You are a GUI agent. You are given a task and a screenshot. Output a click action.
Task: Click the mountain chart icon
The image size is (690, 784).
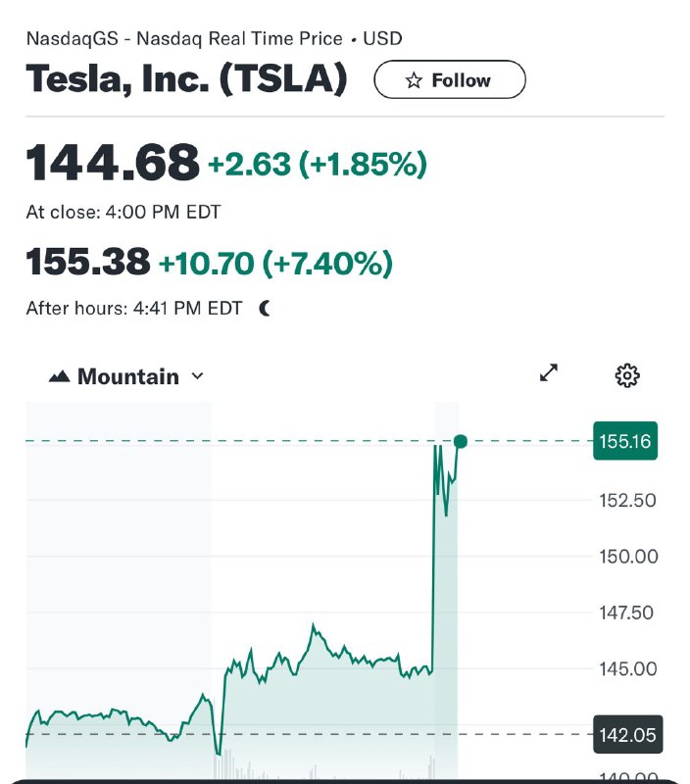click(x=59, y=376)
